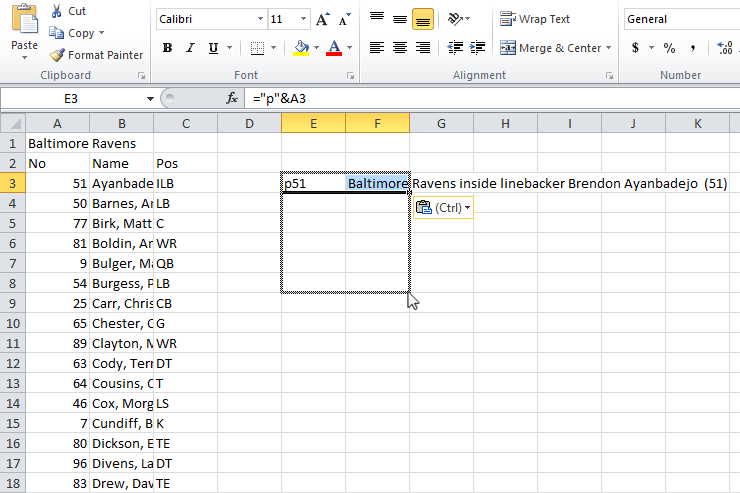Open Clipboard dialog launcher
This screenshot has width=740, height=493.
(x=141, y=75)
